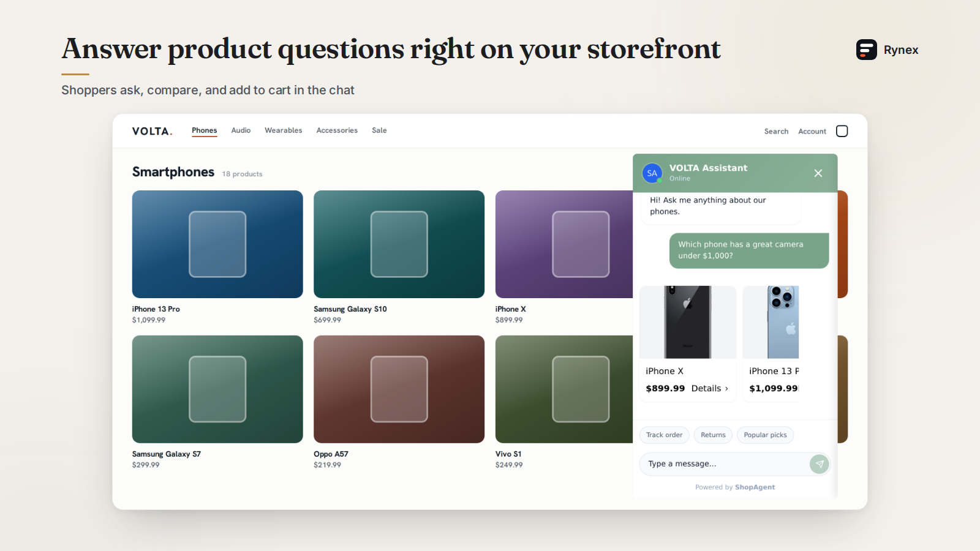This screenshot has width=980, height=551.
Task: Open the iPhone 13 Pro product image
Action: pos(217,244)
